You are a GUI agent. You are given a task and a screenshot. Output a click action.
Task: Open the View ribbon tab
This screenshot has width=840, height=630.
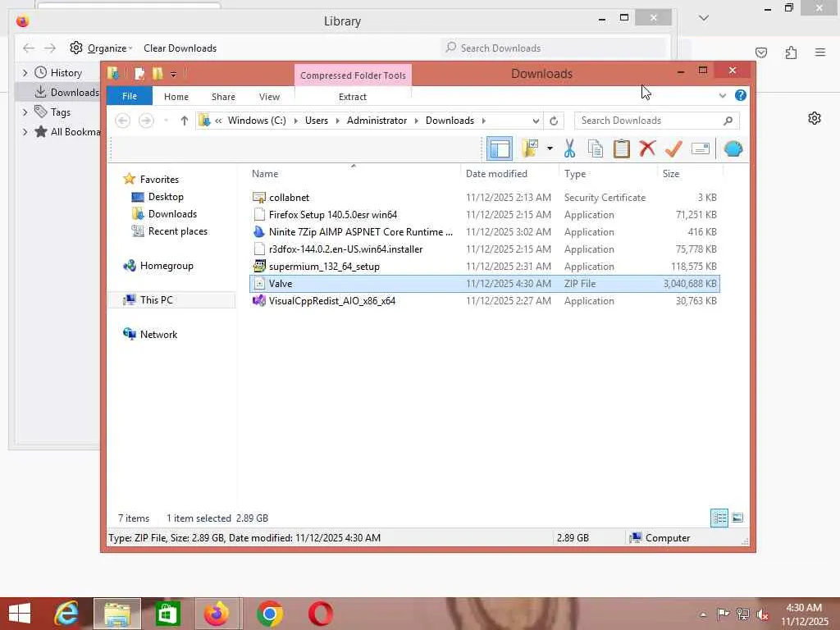point(269,97)
